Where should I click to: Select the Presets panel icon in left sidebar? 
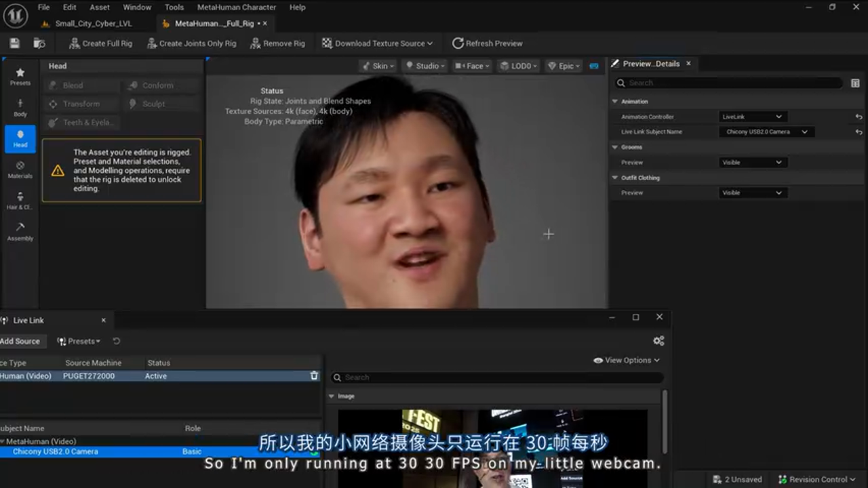(20, 76)
